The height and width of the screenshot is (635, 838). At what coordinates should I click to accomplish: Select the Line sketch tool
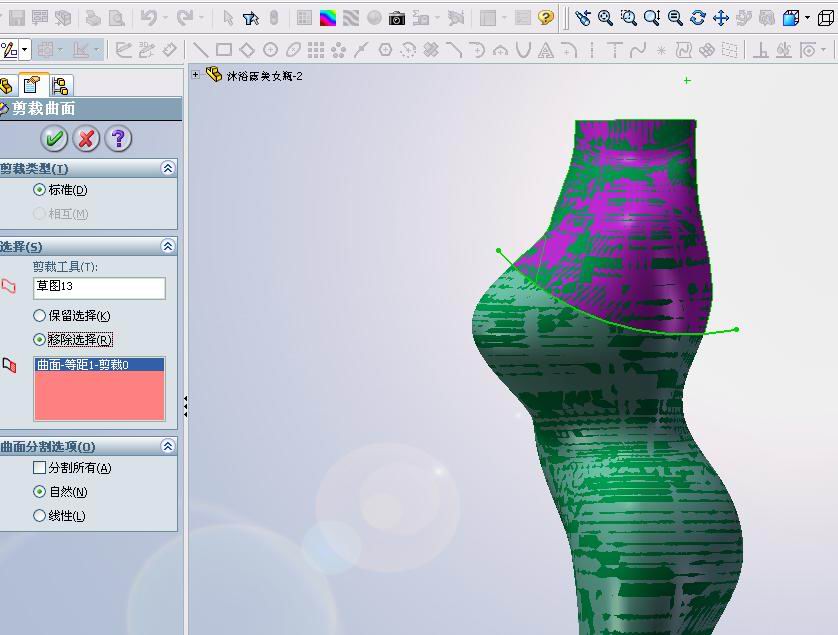[x=200, y=50]
